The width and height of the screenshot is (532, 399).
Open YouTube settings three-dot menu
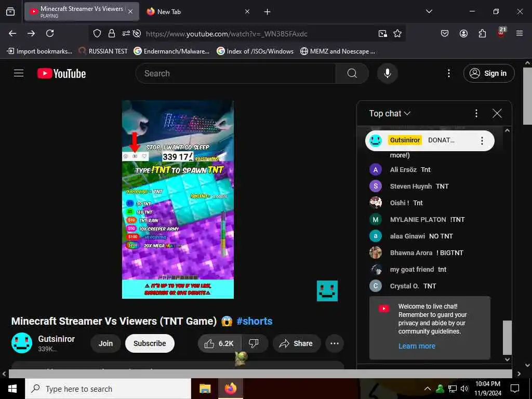(448, 73)
